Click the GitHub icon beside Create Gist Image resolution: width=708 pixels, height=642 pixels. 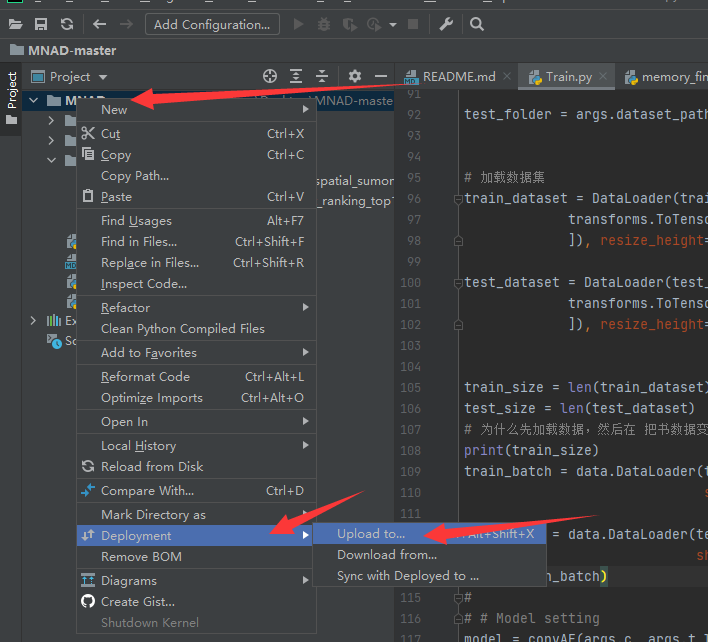click(x=88, y=601)
